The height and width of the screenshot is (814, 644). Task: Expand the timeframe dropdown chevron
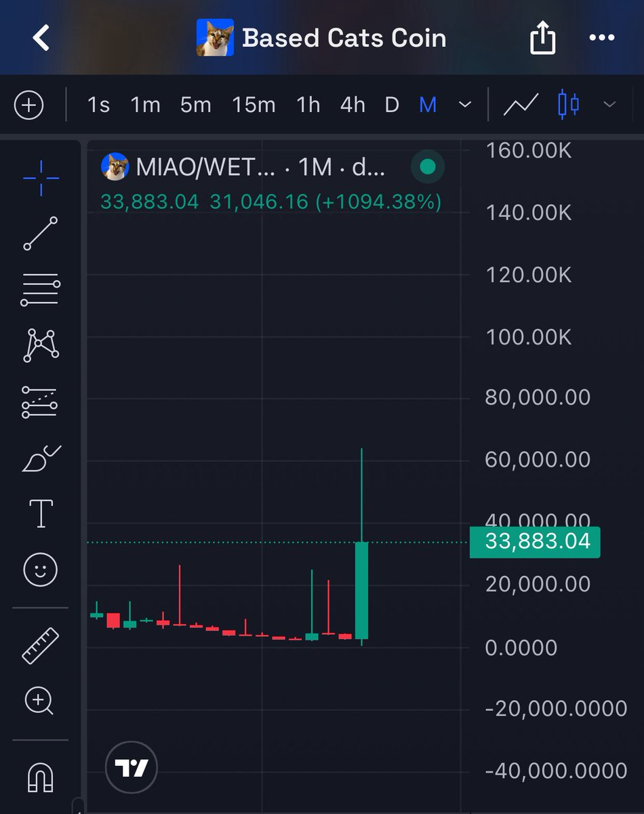click(x=465, y=105)
